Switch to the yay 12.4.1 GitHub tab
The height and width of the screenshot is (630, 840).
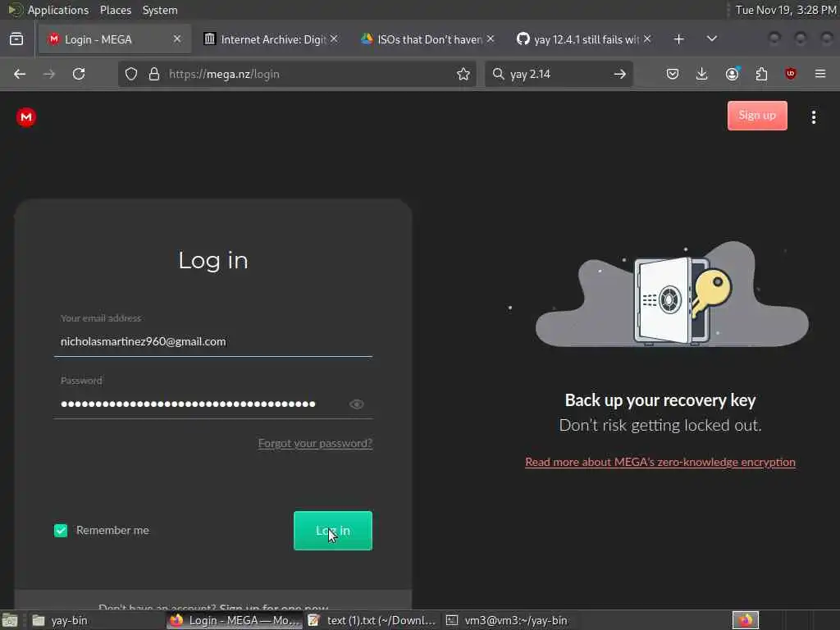(x=584, y=39)
